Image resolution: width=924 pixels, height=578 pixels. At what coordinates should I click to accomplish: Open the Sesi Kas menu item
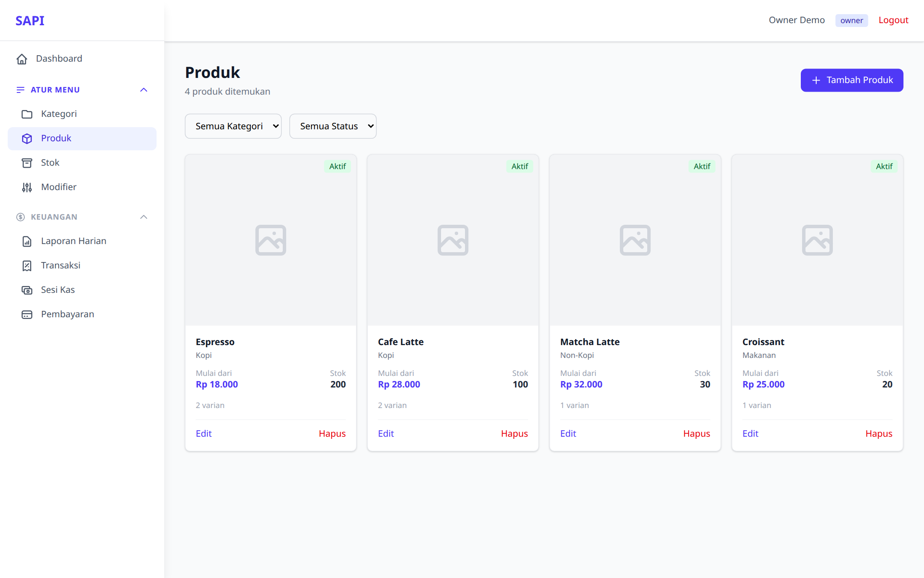[x=82, y=290]
